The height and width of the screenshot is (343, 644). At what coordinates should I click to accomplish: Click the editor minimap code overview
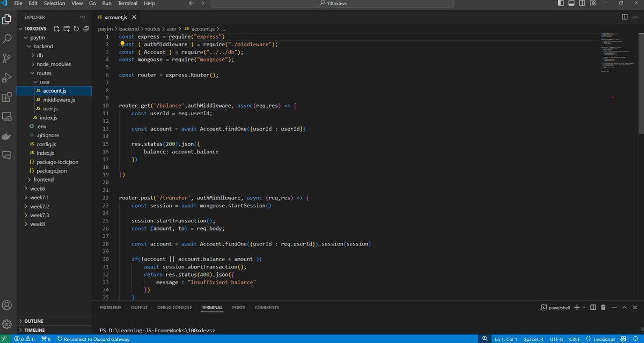(x=617, y=54)
